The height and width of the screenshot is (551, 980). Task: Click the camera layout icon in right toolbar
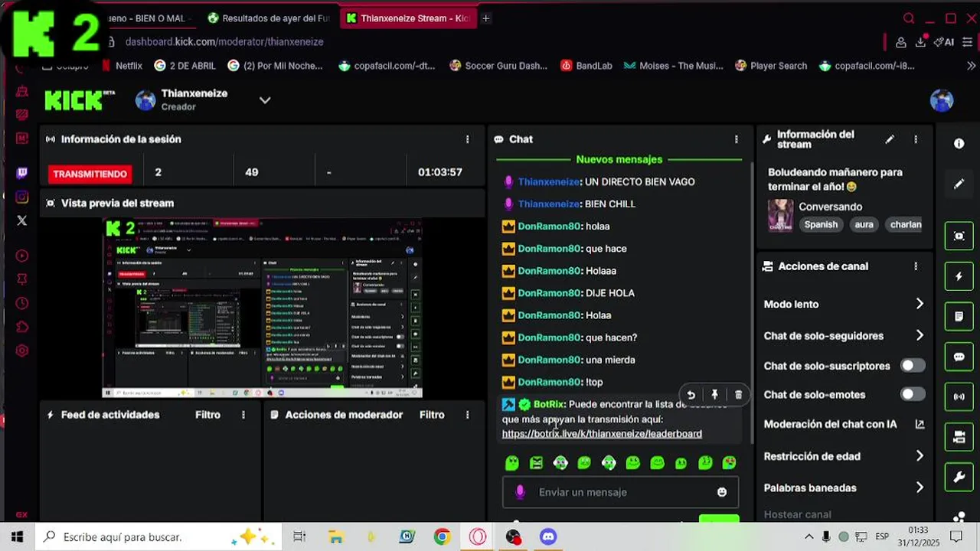point(959,438)
